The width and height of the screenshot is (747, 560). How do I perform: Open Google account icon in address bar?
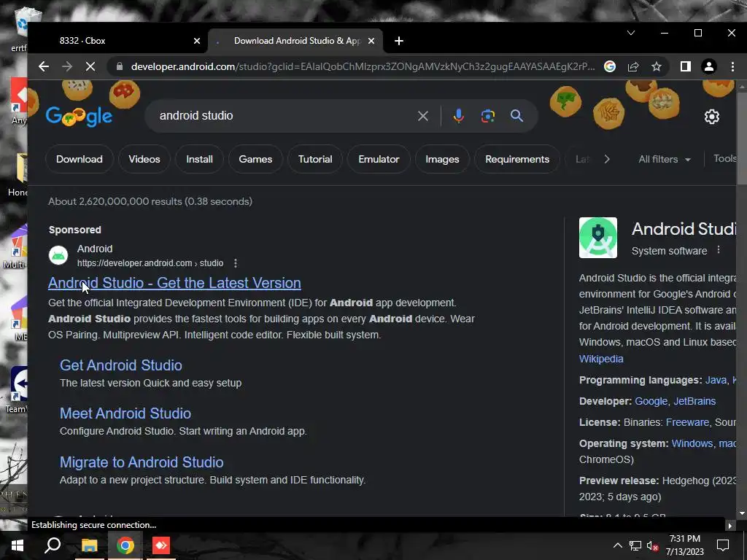(610, 66)
